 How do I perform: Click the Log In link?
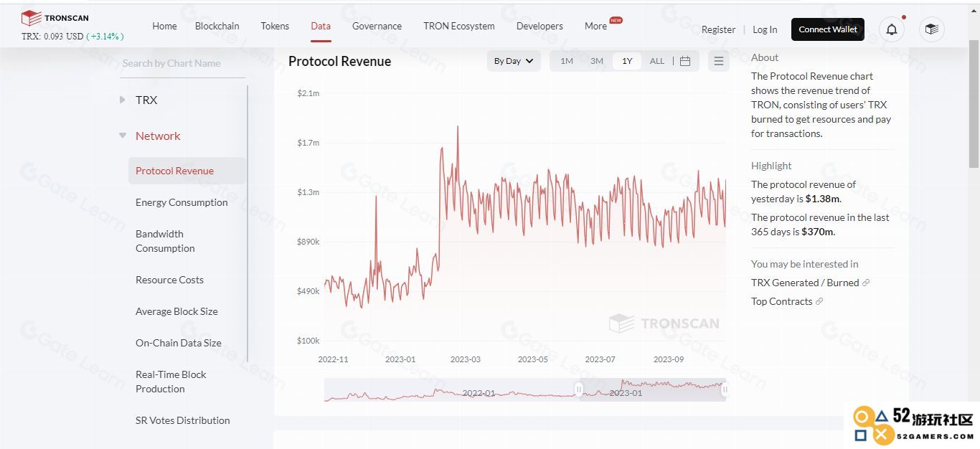(x=765, y=29)
